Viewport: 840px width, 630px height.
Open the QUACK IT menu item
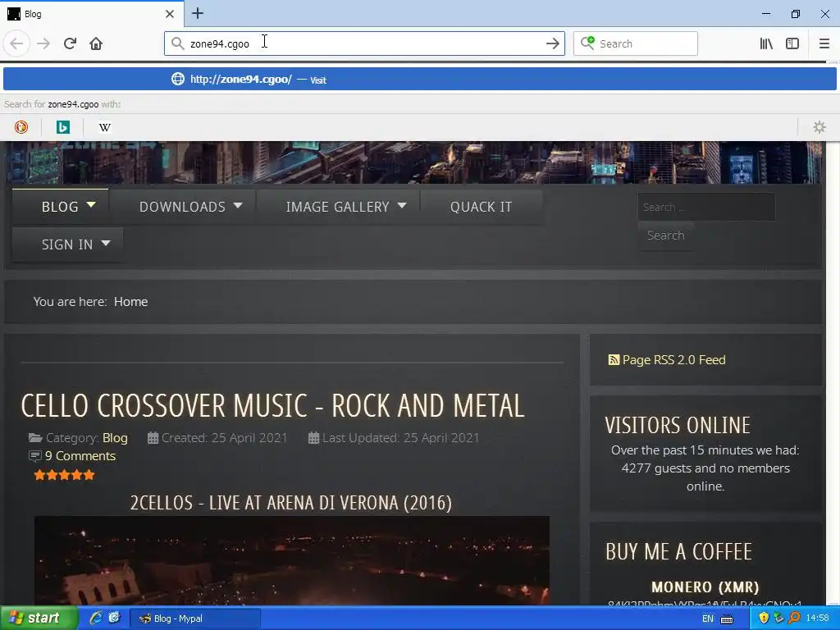[481, 207]
